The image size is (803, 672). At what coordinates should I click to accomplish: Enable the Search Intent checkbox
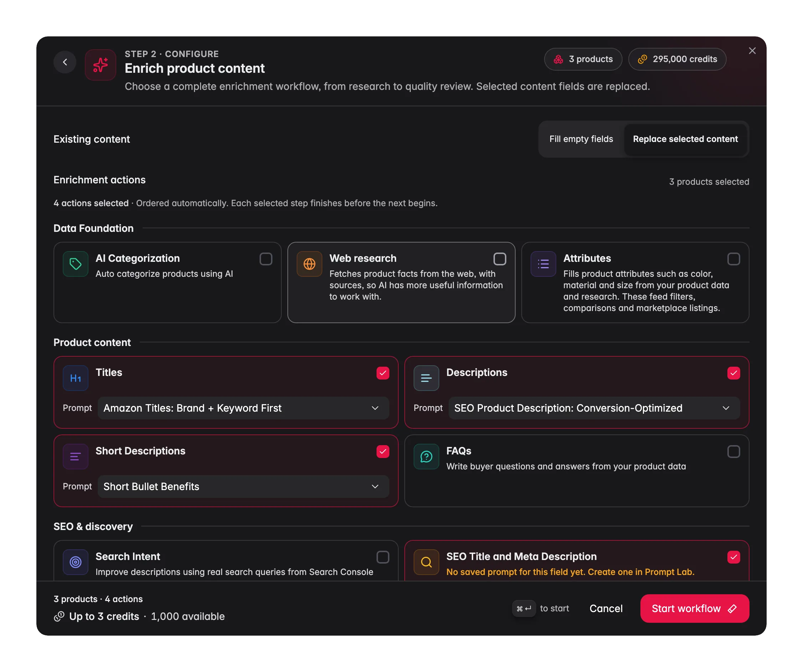pos(383,557)
